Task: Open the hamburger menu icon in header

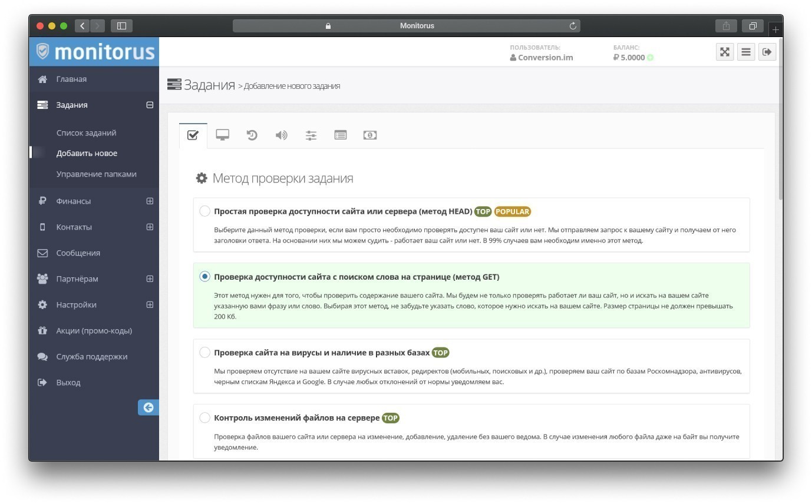Action: click(746, 52)
